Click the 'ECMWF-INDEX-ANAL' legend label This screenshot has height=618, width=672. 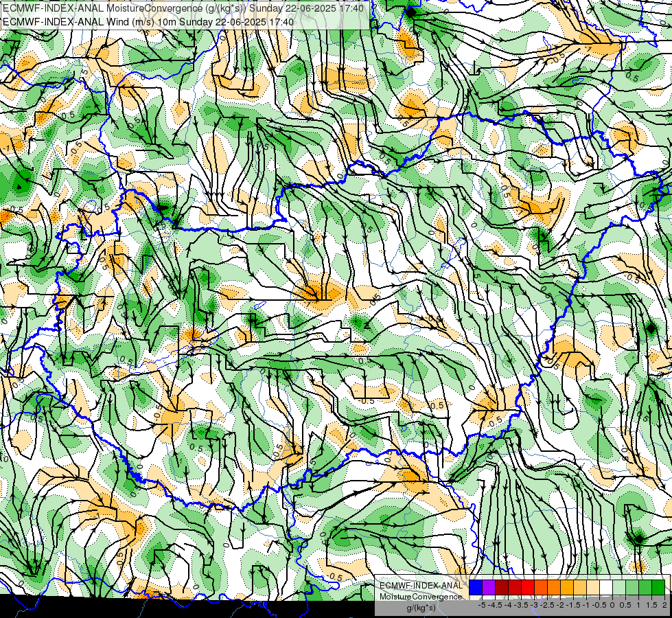click(x=421, y=586)
